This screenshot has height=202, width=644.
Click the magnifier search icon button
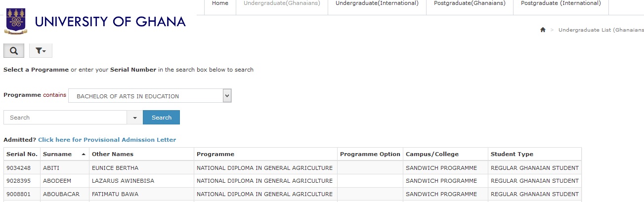pyautogui.click(x=14, y=51)
